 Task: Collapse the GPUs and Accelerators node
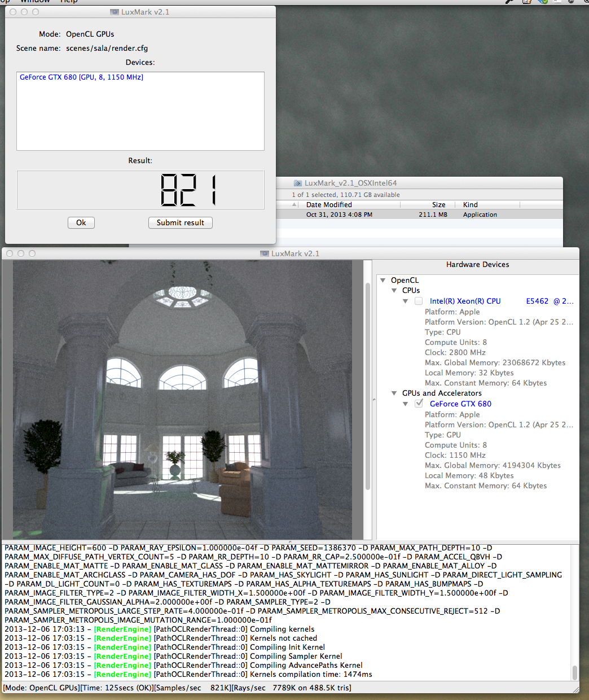point(394,393)
